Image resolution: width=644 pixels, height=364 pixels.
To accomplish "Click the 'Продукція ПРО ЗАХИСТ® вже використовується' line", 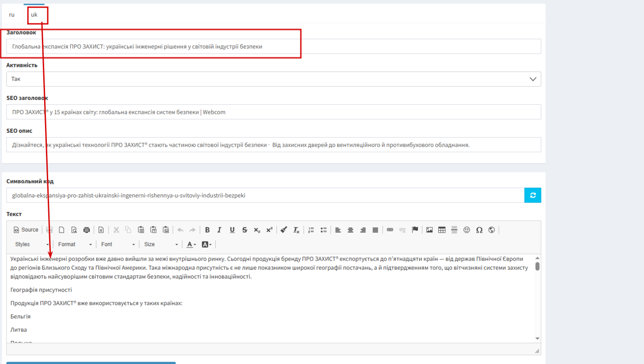I will point(96,303).
